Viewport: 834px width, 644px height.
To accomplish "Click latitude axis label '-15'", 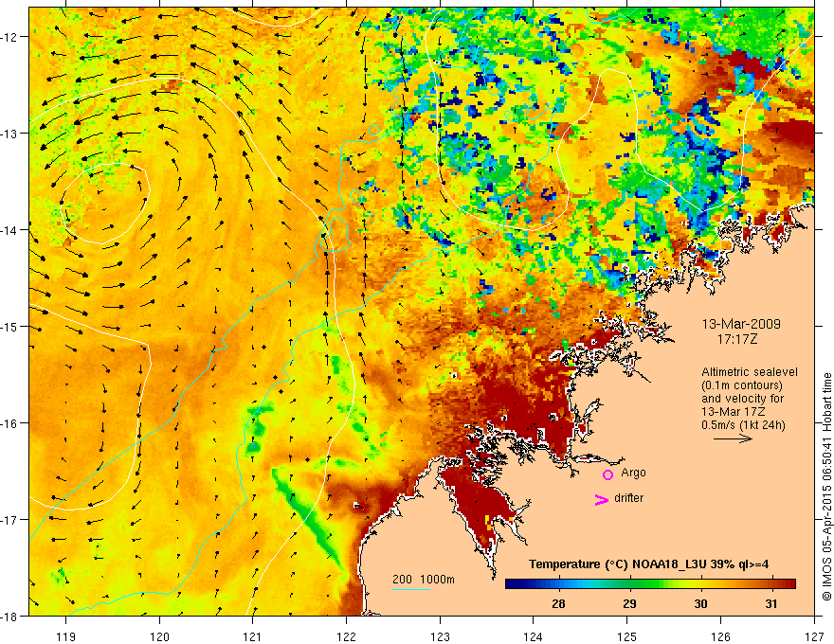I will 9,327.
